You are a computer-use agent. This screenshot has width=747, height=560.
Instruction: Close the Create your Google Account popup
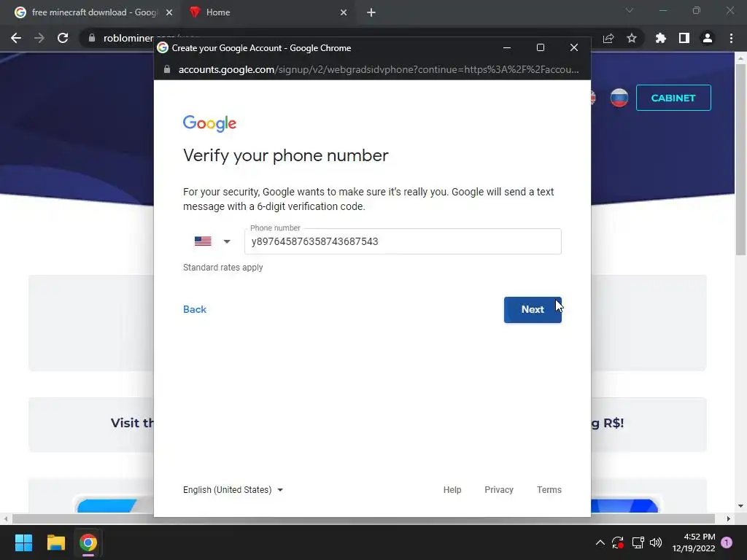point(574,47)
